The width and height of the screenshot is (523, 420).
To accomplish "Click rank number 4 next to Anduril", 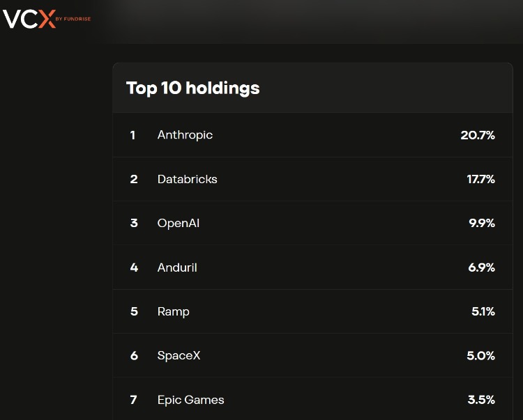I will click(134, 267).
